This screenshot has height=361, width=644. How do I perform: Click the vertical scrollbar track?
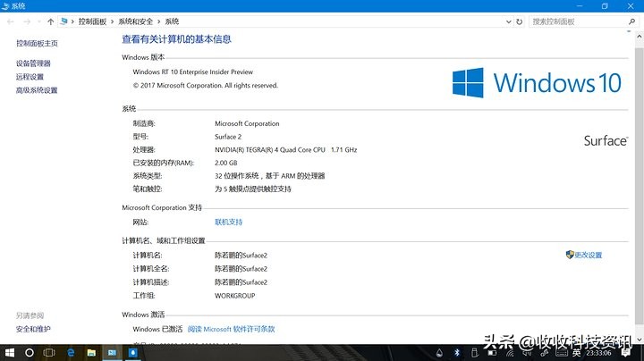click(639, 188)
